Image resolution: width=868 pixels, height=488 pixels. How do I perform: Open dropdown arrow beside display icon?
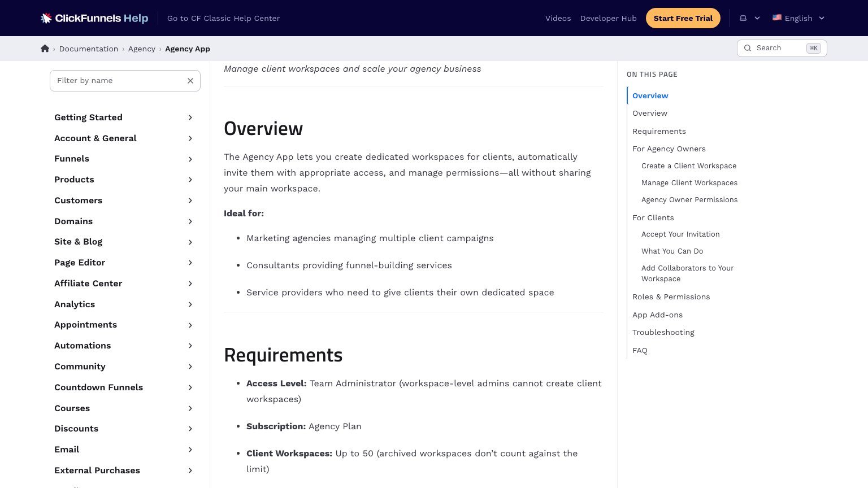point(757,18)
